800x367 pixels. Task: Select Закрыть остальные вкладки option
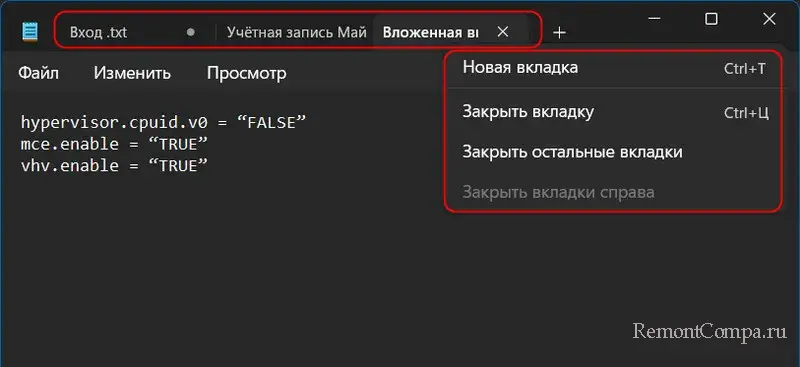(614, 152)
